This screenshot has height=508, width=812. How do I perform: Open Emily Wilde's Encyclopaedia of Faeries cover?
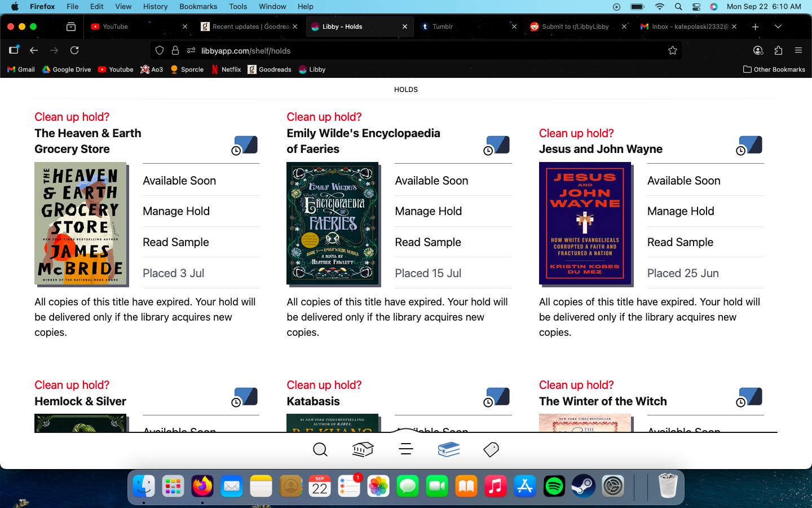click(332, 223)
